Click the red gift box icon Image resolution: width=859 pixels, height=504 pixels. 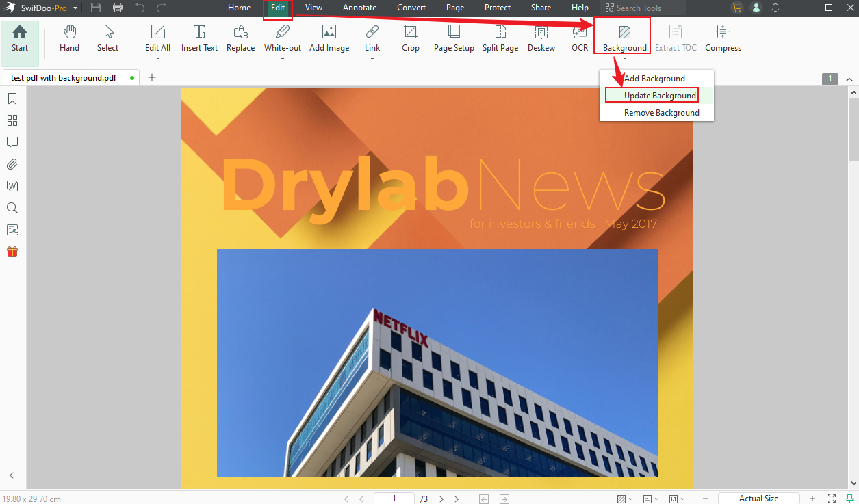(12, 252)
